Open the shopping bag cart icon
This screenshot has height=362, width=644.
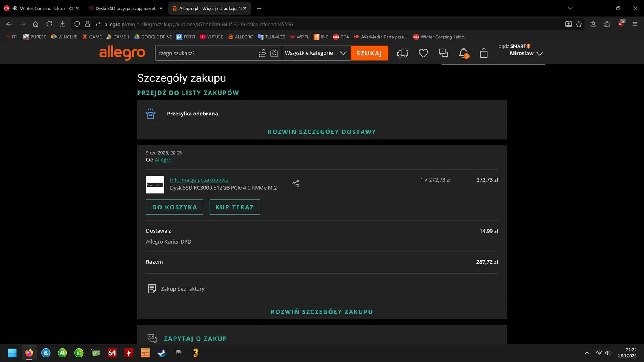pyautogui.click(x=484, y=53)
